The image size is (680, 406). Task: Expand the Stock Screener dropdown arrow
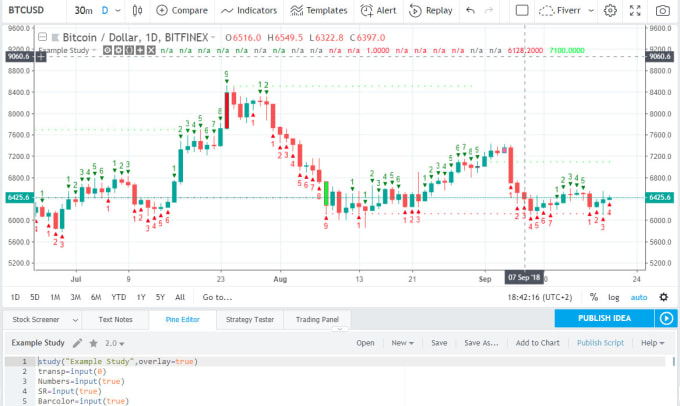pos(75,320)
